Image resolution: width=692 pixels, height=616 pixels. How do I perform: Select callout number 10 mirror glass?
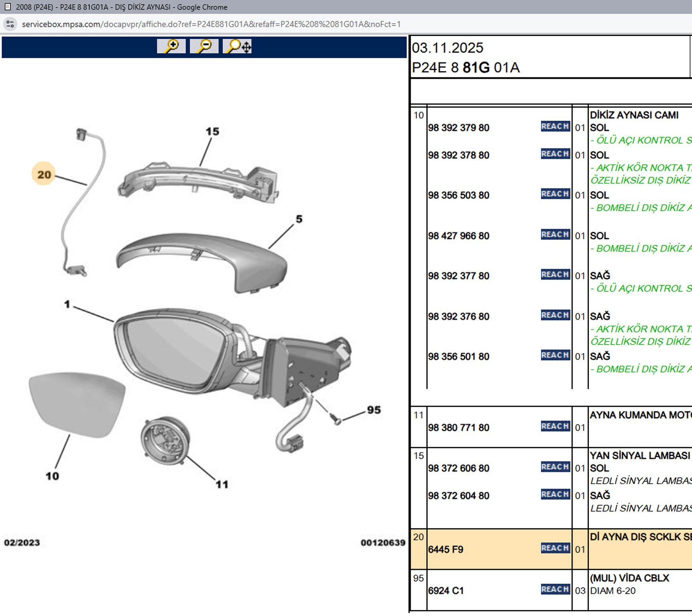52,476
